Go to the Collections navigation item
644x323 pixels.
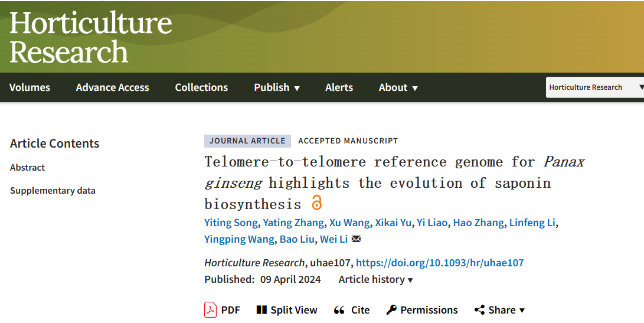pyautogui.click(x=201, y=87)
